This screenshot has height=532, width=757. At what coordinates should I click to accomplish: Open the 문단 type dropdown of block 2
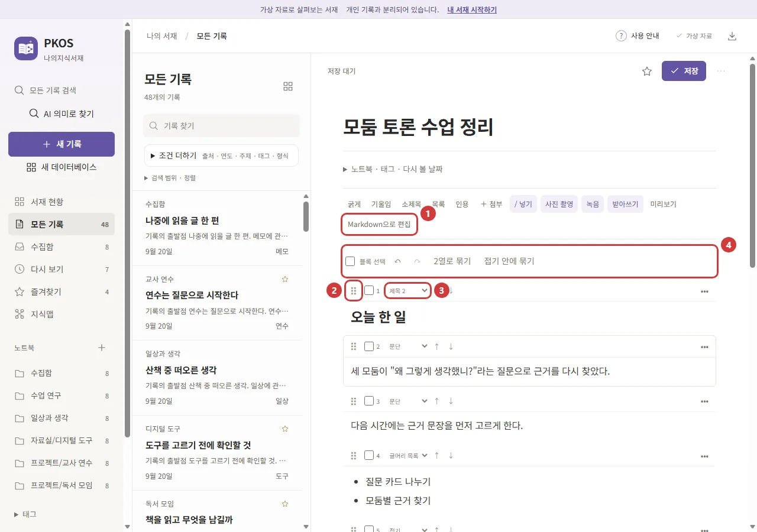coord(408,346)
